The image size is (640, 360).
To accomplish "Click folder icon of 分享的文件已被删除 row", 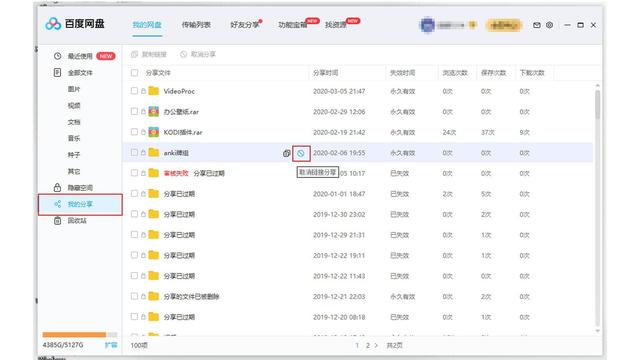I will (x=153, y=296).
